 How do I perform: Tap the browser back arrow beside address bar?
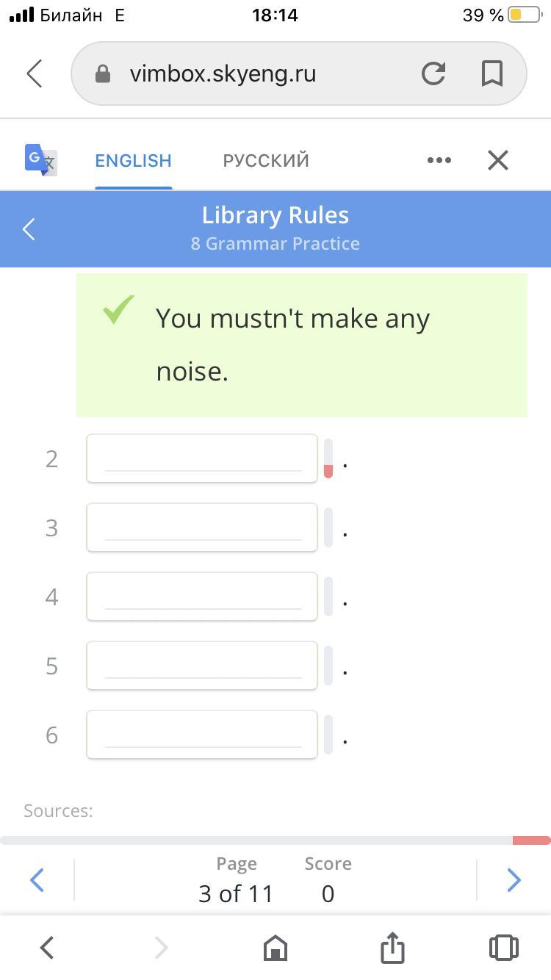click(35, 73)
